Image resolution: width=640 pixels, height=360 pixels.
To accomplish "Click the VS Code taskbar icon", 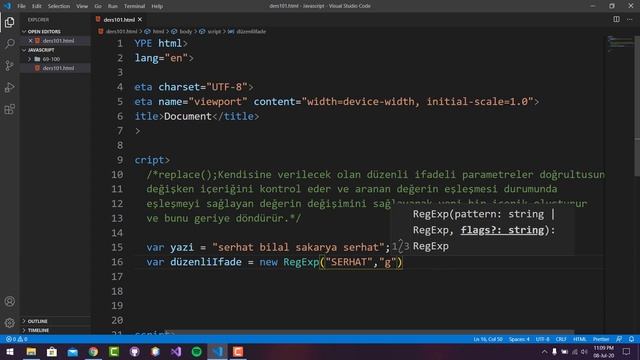I will pyautogui.click(x=218, y=351).
